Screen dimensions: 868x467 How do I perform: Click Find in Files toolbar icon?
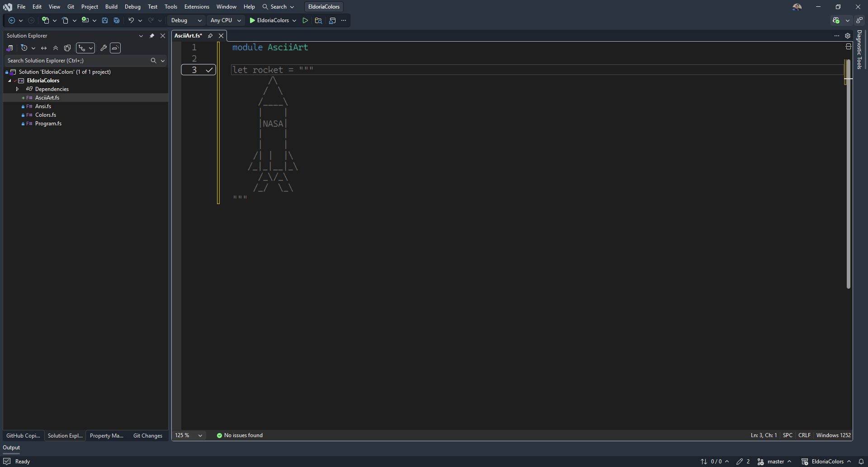coord(318,20)
